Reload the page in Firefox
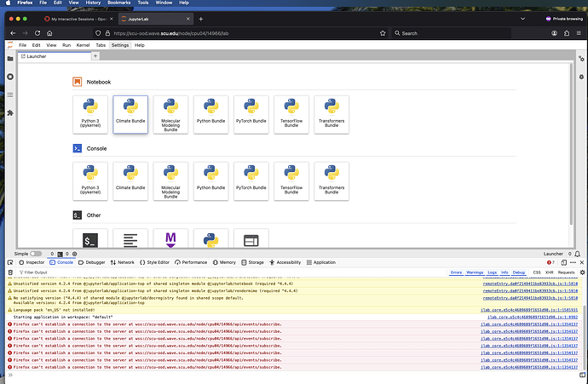This screenshot has height=384, width=588. (x=37, y=33)
